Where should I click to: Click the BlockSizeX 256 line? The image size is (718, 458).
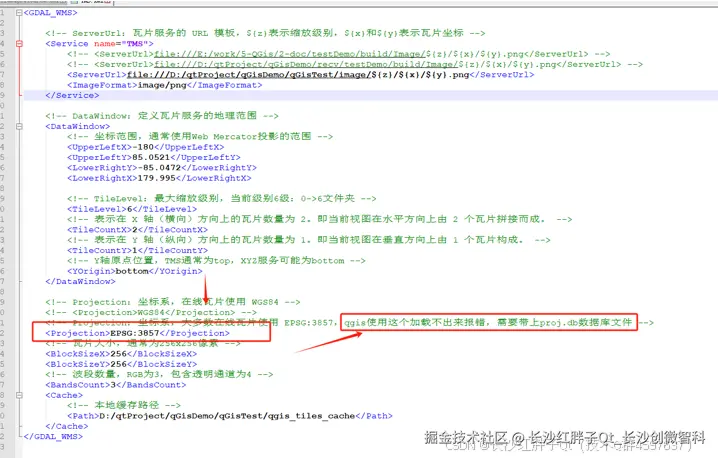click(121, 354)
